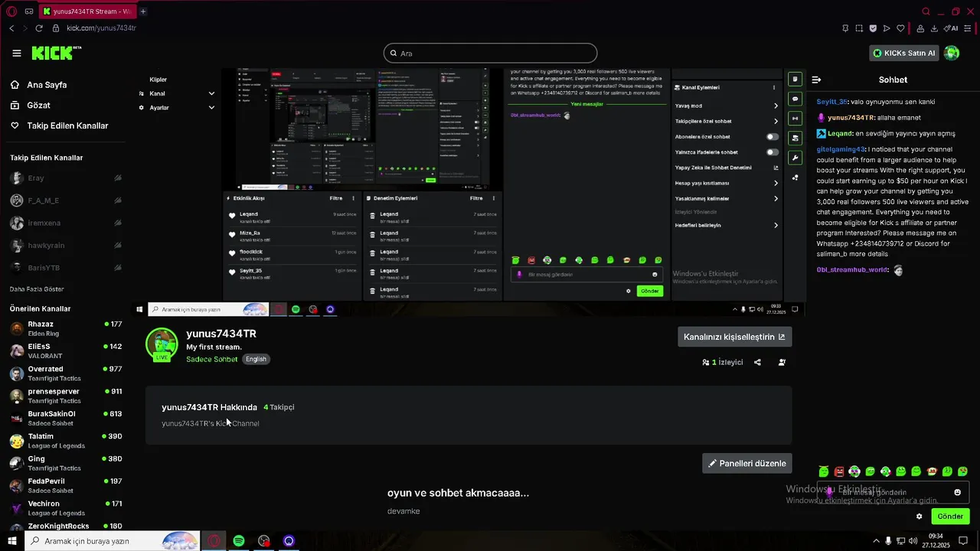Click Kanalınızı kişiselleştirin button
980x551 pixels.
click(734, 337)
